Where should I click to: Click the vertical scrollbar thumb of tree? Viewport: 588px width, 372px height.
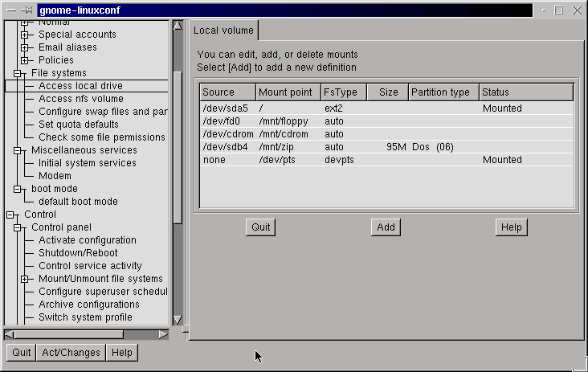pos(178,147)
